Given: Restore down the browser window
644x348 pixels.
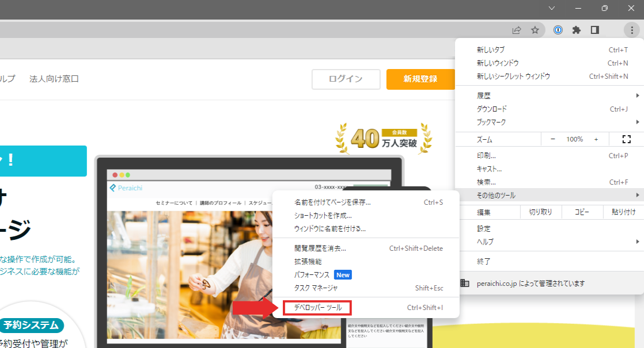Looking at the screenshot, I should pos(605,8).
